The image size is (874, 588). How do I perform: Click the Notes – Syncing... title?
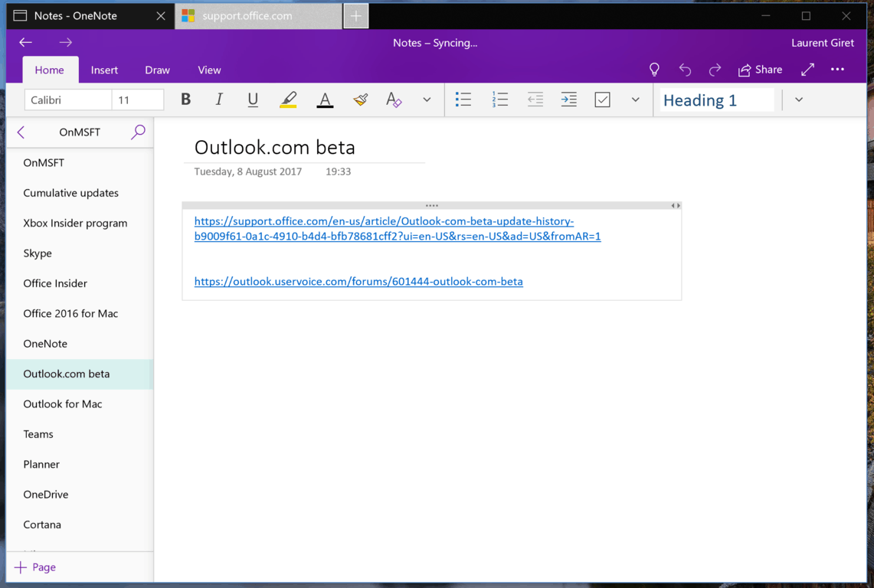coord(435,43)
